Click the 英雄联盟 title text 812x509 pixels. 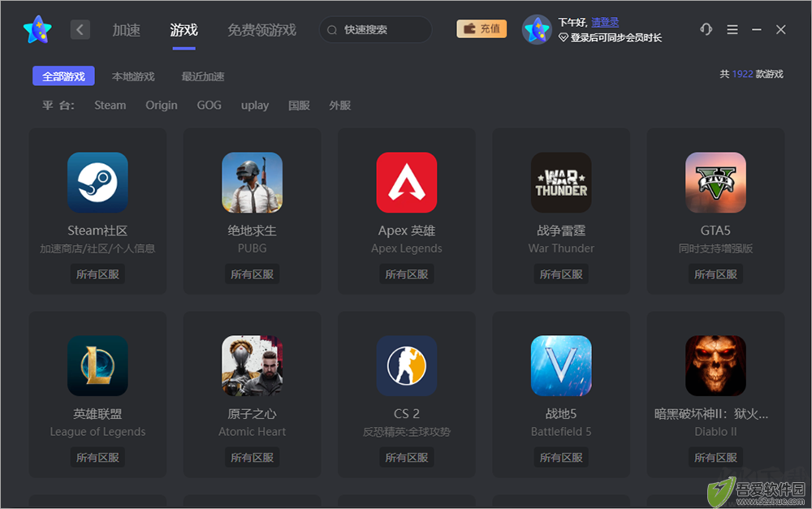[97, 414]
